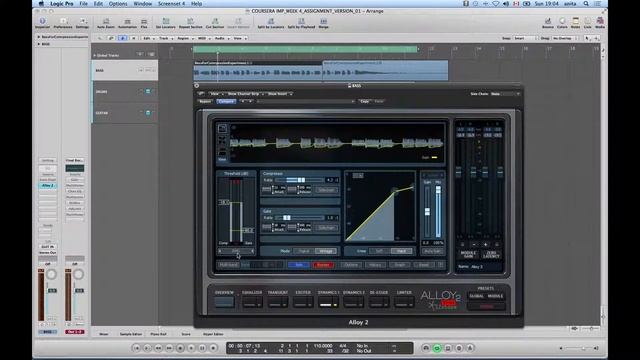Open the Inspector toolbar icon

click(42, 22)
